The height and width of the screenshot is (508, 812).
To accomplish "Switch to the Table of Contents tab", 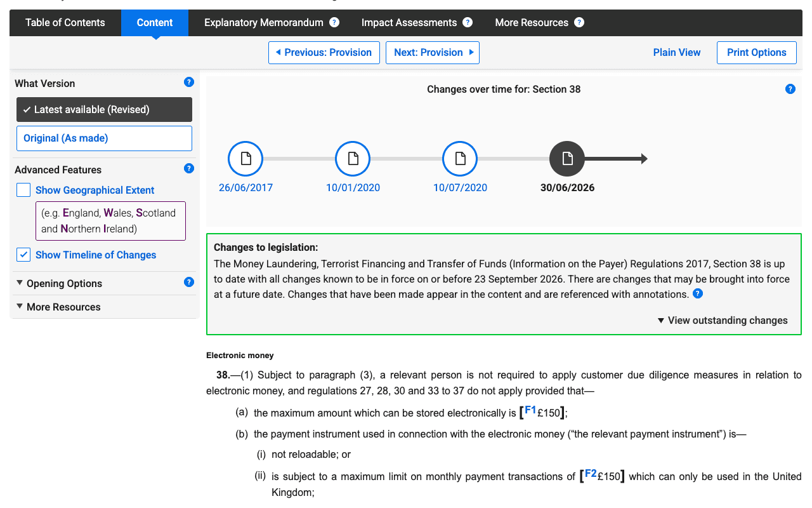I will [x=65, y=22].
